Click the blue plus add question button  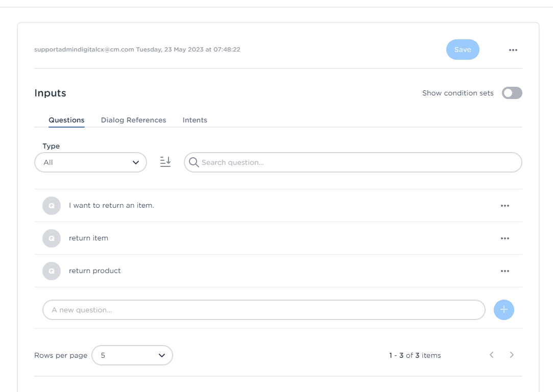click(503, 310)
